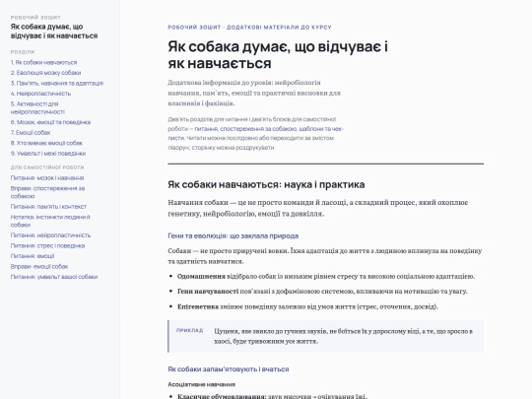Click paragraph starting 'Навчання собаки — це не просто'

click(x=318, y=208)
